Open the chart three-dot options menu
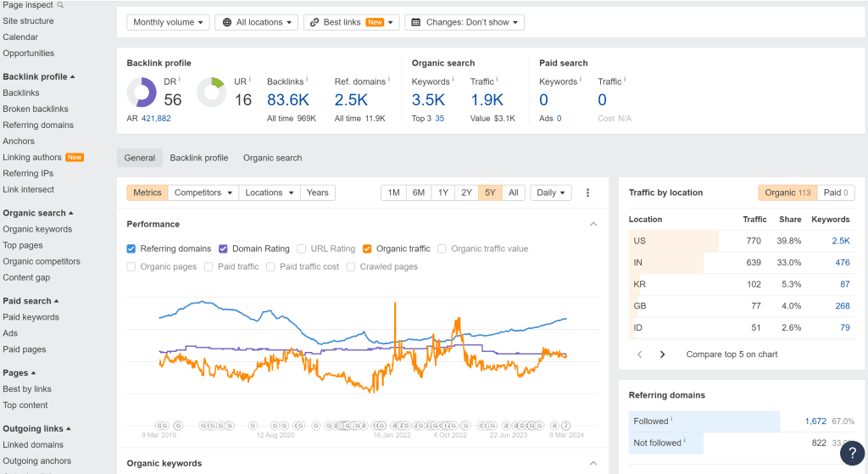The height and width of the screenshot is (474, 868). (588, 192)
